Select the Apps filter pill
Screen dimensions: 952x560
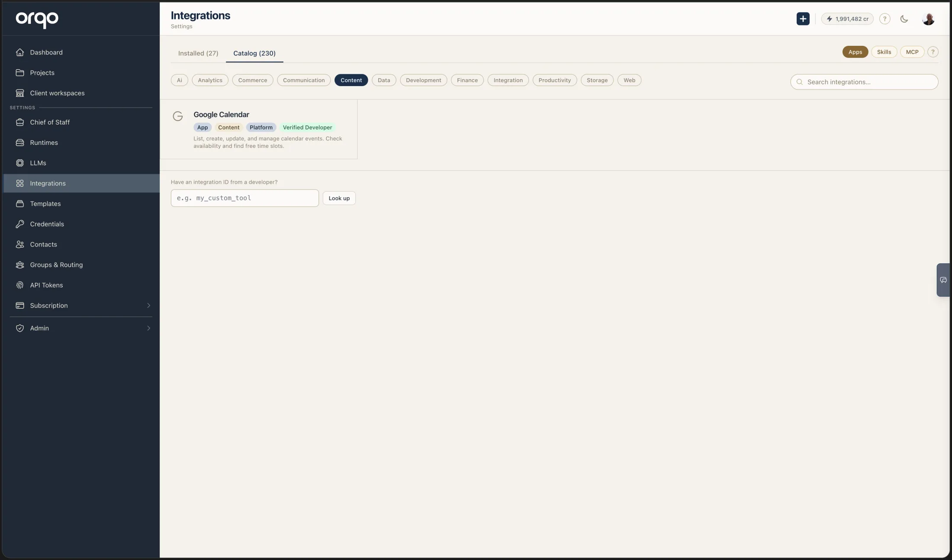[x=855, y=52]
